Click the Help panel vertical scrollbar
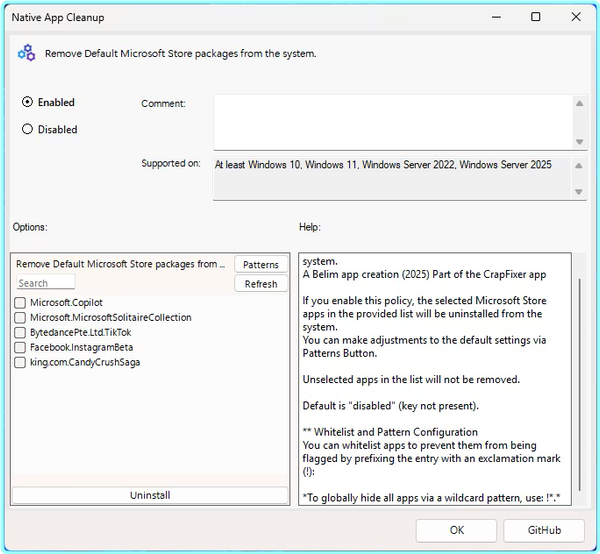Image resolution: width=600 pixels, height=554 pixels. (x=580, y=385)
